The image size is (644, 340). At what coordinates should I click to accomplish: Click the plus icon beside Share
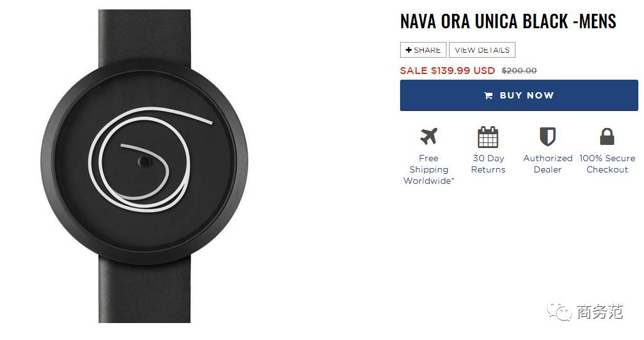tap(408, 50)
